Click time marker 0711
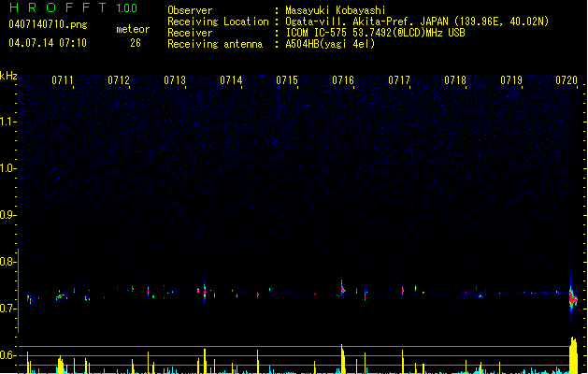588x374 pixels. [63, 80]
